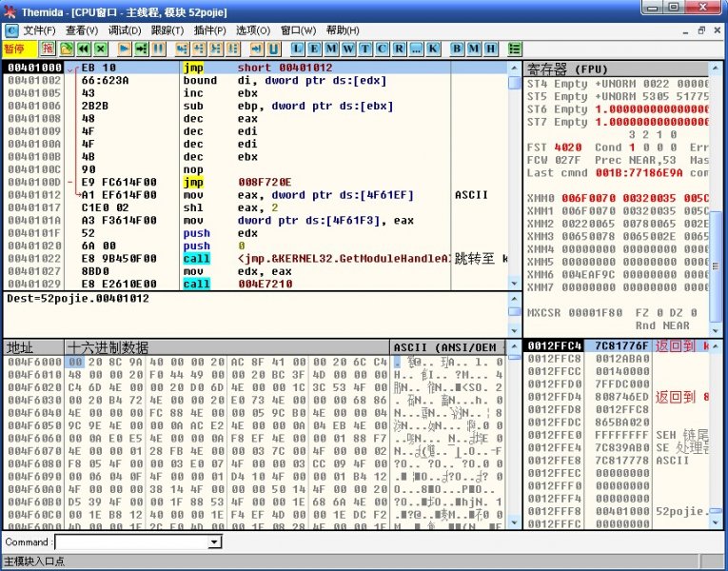Click the disassembly pane scroll-down arrow
728x571 pixels.
point(515,284)
